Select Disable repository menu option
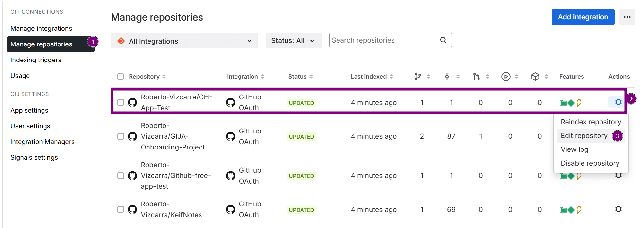 [590, 163]
